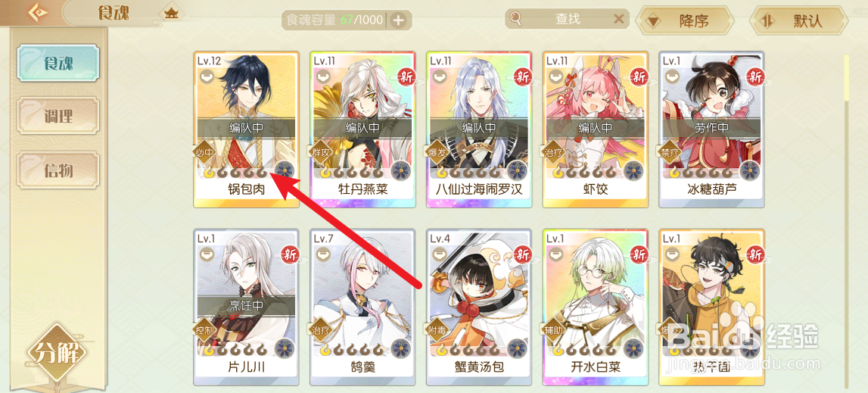Viewport: 868px width, 393px height.
Task: Click flower badge on 锅包肉 card
Action: pyautogui.click(x=285, y=170)
